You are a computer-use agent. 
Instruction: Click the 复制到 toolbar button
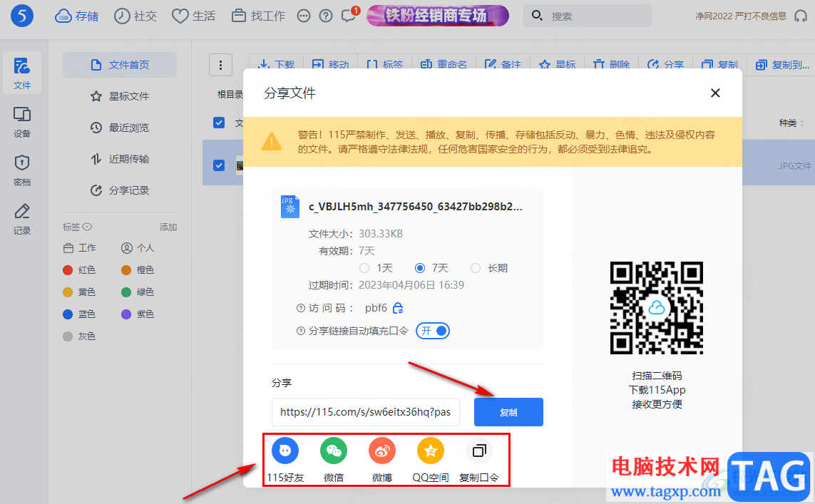pos(782,65)
